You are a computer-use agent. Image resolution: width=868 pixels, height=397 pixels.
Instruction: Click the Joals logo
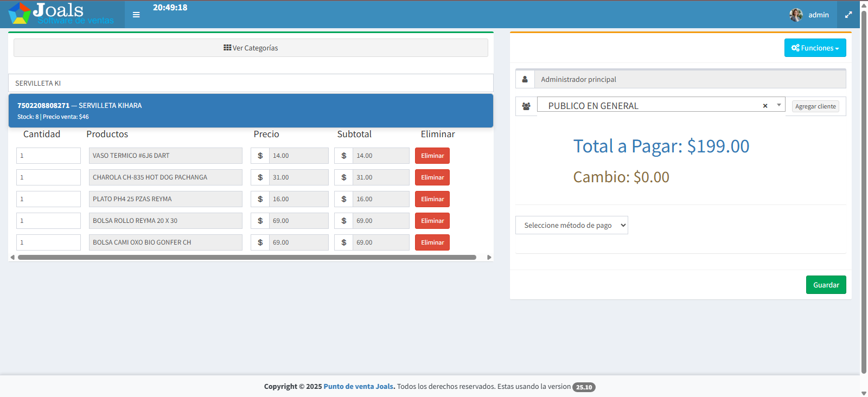click(x=62, y=14)
